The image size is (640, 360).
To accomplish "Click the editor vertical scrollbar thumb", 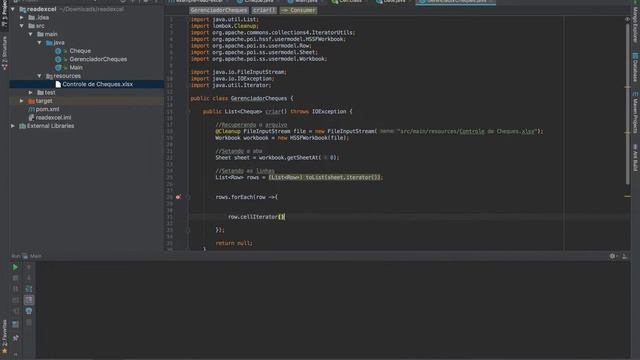I will click(x=627, y=104).
